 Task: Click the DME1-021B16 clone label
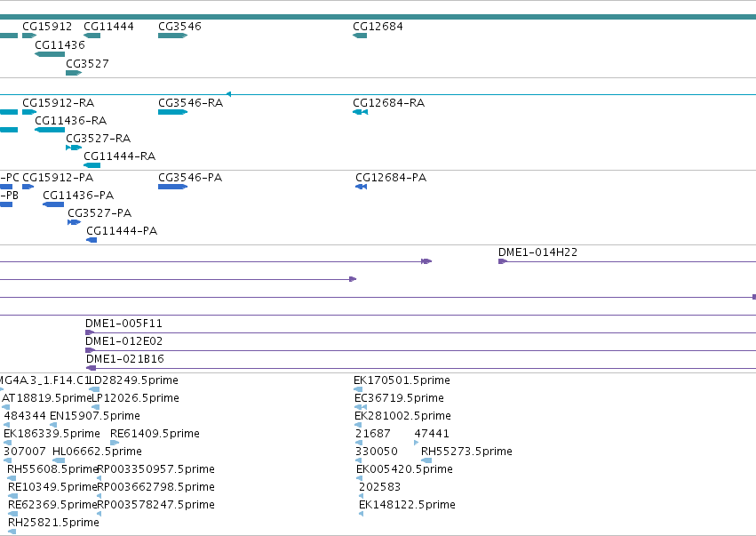(125, 359)
